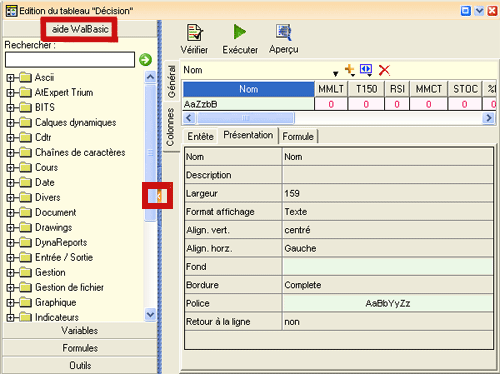Expand the Date folder
Image resolution: width=500 pixels, height=374 pixels.
(x=10, y=183)
